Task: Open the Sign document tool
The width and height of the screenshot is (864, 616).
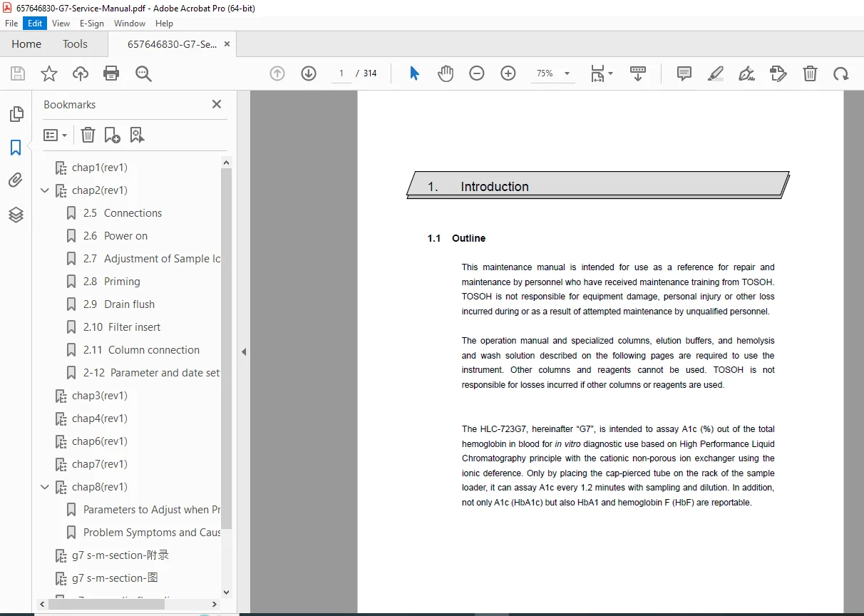Action: point(747,73)
